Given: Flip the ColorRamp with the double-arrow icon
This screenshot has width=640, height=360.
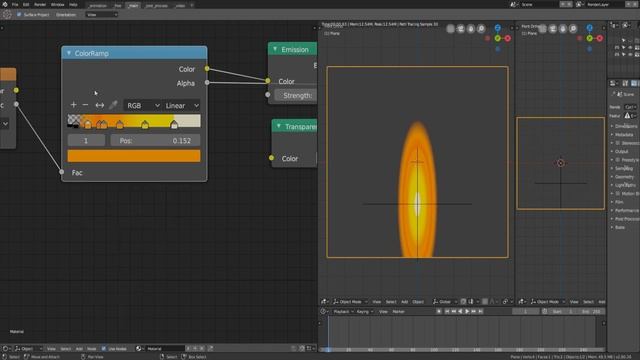Looking at the screenshot, I should coord(100,105).
